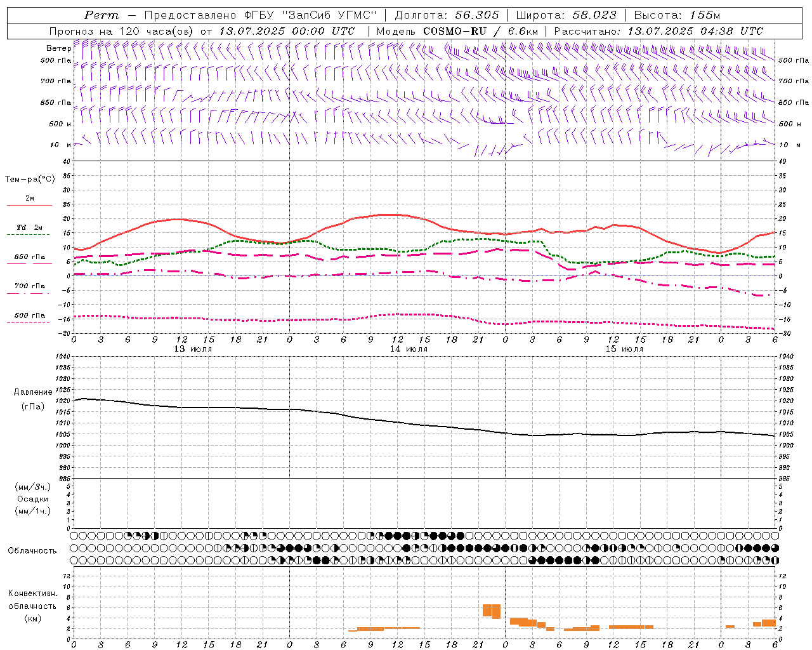Click the "(мм/1ч.)" precipitation unit label
This screenshot has height=650, width=812.
(33, 511)
